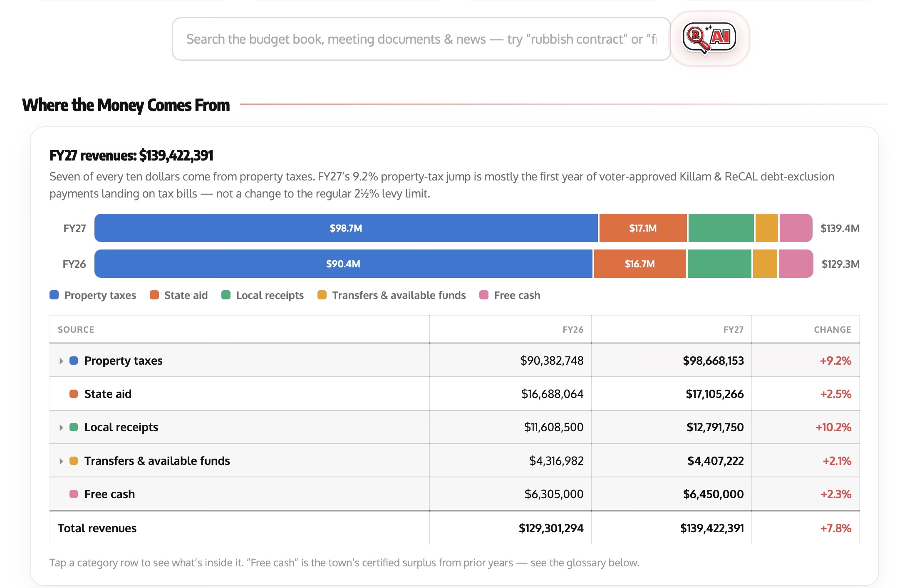Click the FY27 $17.1M state aid segment
922x588 pixels.
643,228
